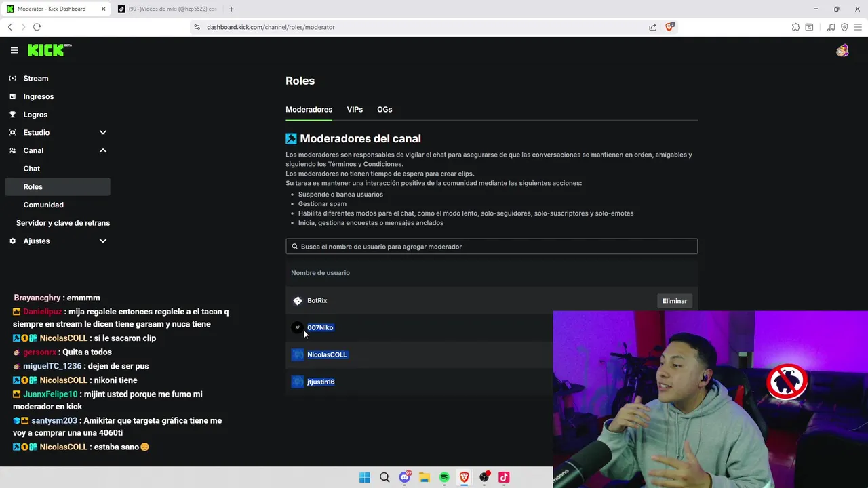Click the jtjustin16 avatar icon
This screenshot has height=488, width=868.
tap(297, 382)
